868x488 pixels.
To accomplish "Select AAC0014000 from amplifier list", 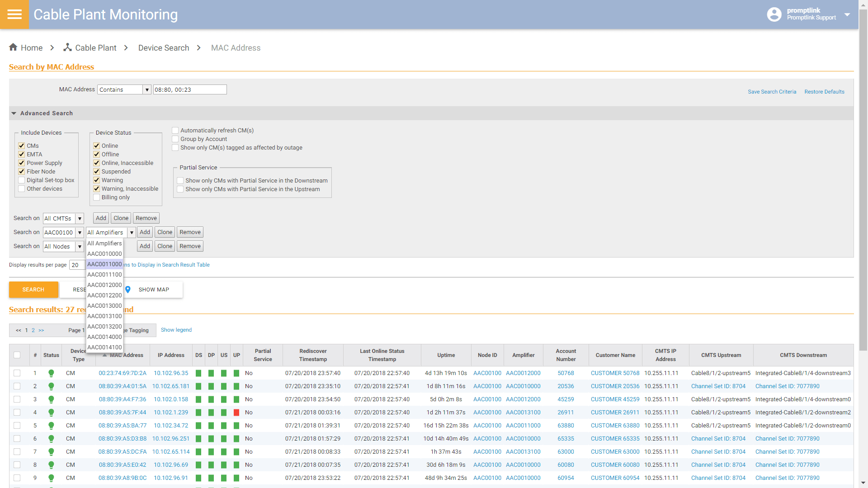I will (104, 337).
